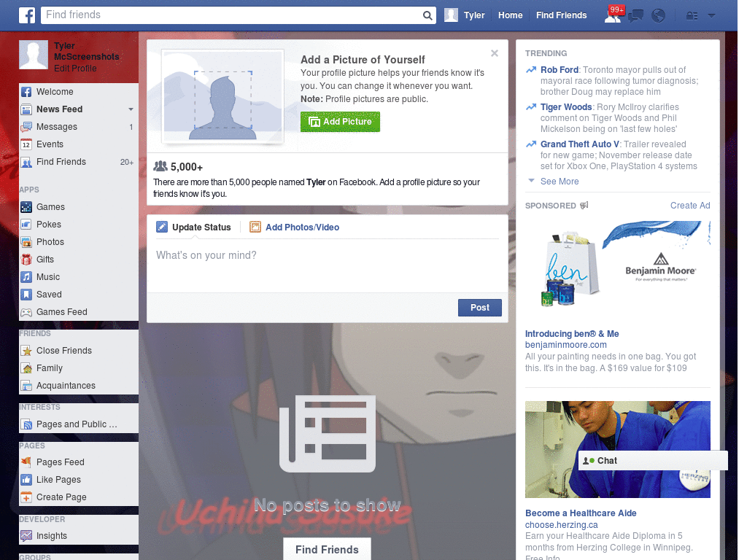The image size is (747, 560).
Task: Click the search magnifier icon
Action: pyautogui.click(x=427, y=15)
